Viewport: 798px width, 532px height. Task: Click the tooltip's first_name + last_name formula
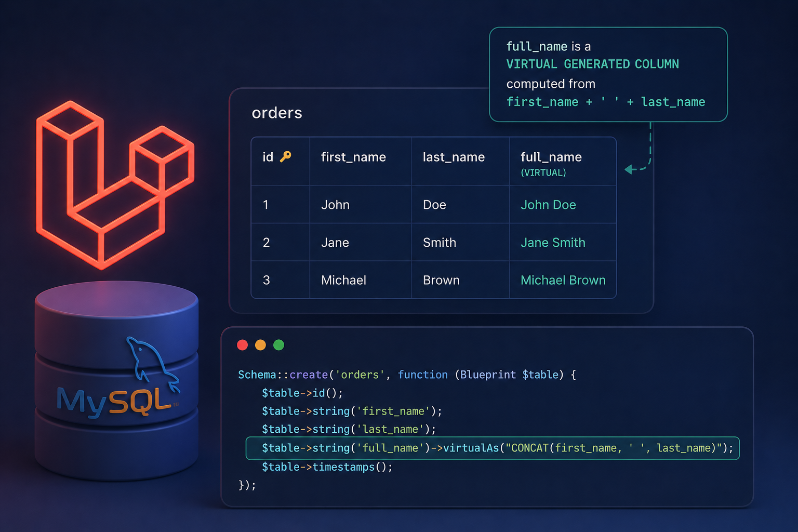tap(606, 102)
